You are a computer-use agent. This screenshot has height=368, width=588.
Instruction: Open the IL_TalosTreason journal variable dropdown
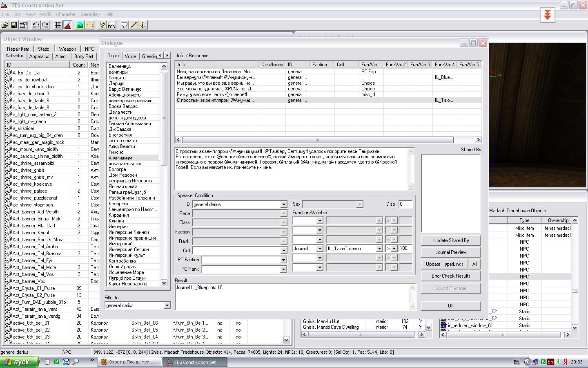pos(379,249)
